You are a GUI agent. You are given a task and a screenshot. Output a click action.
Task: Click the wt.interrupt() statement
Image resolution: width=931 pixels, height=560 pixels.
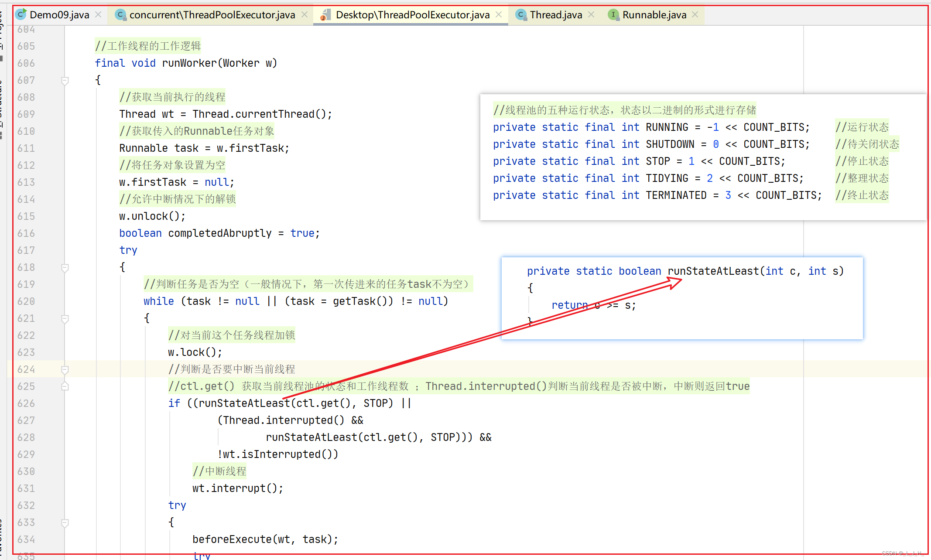coord(238,488)
